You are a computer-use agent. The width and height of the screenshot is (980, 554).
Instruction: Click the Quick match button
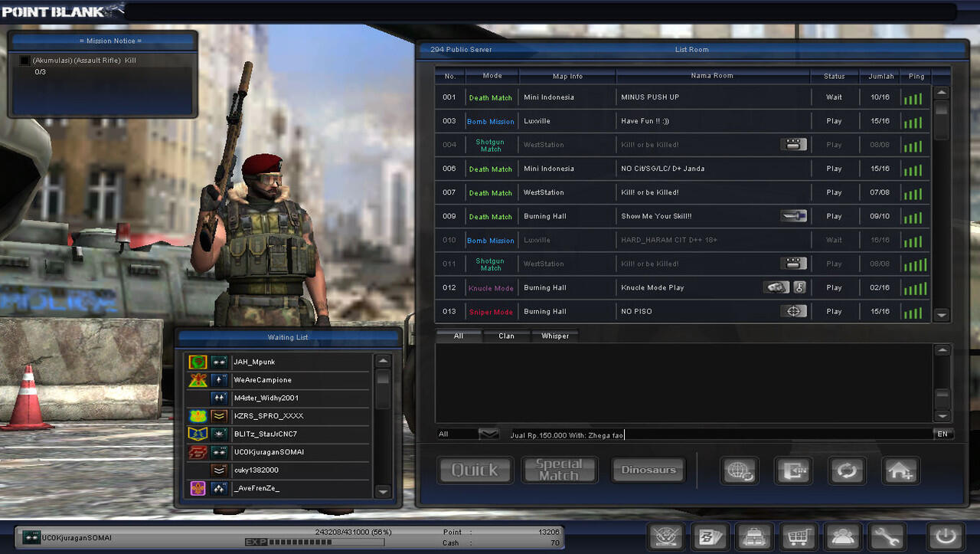[x=475, y=470]
